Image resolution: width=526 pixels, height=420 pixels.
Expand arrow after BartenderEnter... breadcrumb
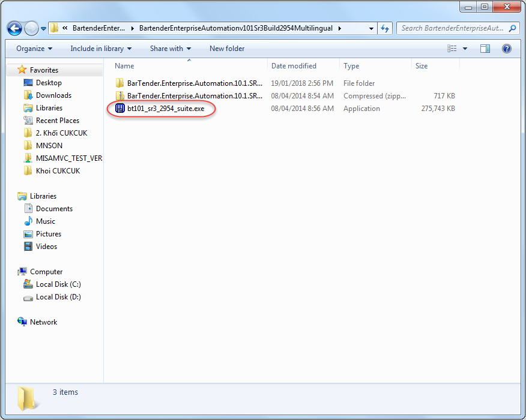click(132, 28)
